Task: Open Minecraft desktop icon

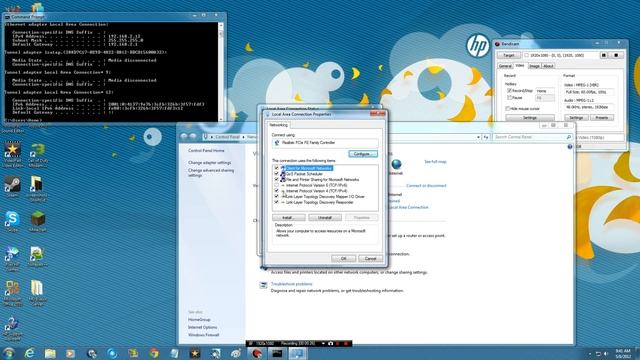Action: [x=38, y=222]
